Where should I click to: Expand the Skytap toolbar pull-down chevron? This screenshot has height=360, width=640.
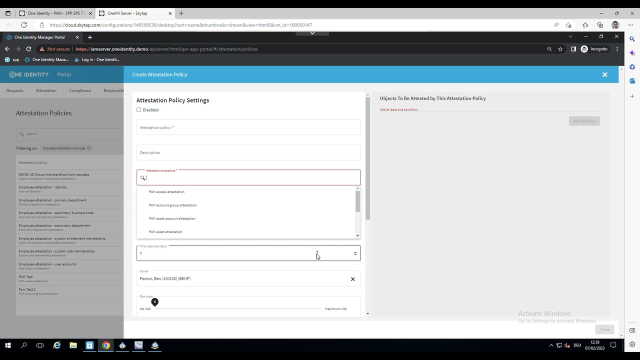[312, 33]
